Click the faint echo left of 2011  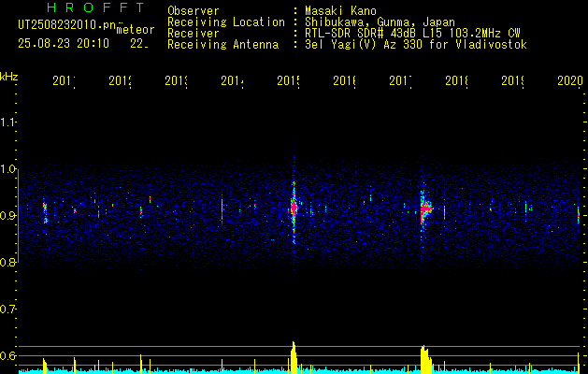[45, 212]
